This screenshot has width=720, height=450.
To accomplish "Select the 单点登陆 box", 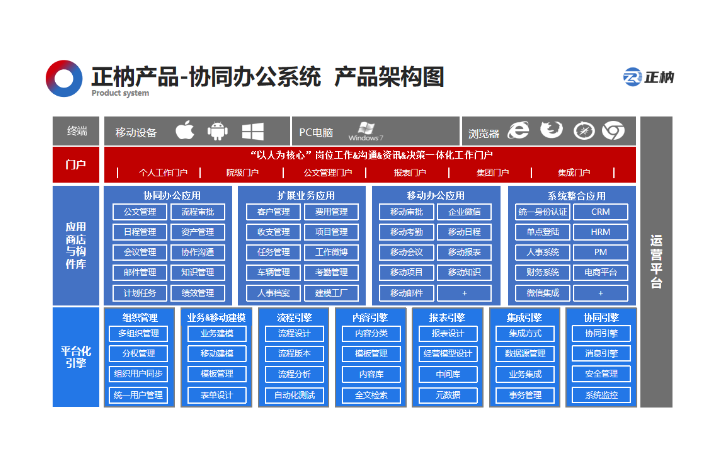I will 542,232.
